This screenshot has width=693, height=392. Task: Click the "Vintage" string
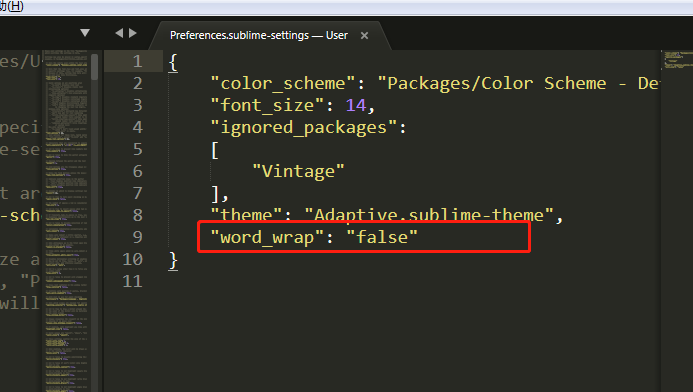[x=298, y=171]
